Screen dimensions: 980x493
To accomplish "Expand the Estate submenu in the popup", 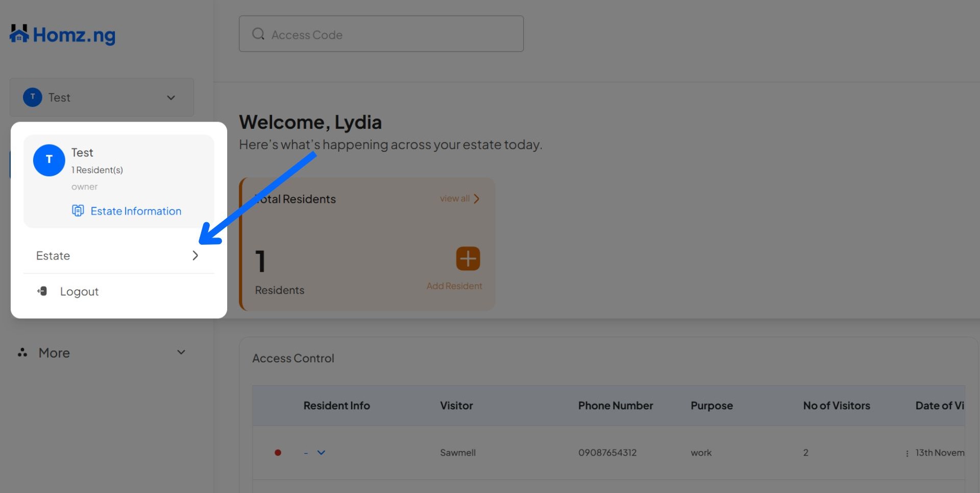I will coord(195,255).
